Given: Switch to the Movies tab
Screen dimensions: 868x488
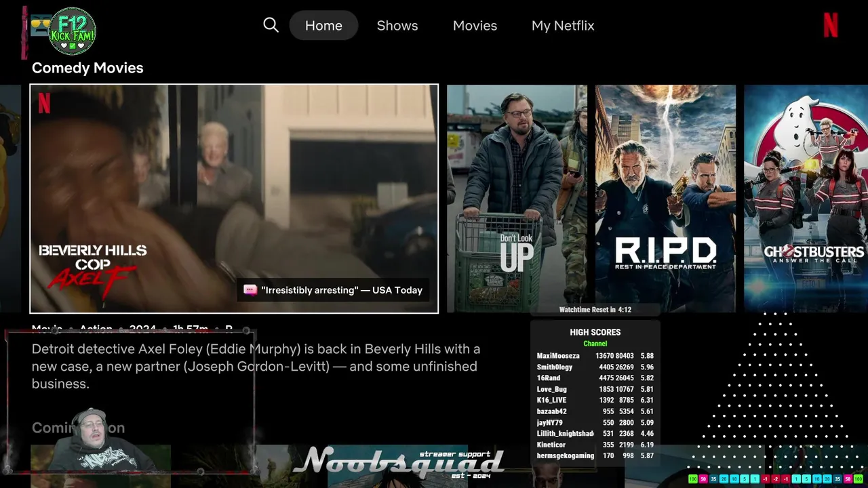Looking at the screenshot, I should (475, 25).
